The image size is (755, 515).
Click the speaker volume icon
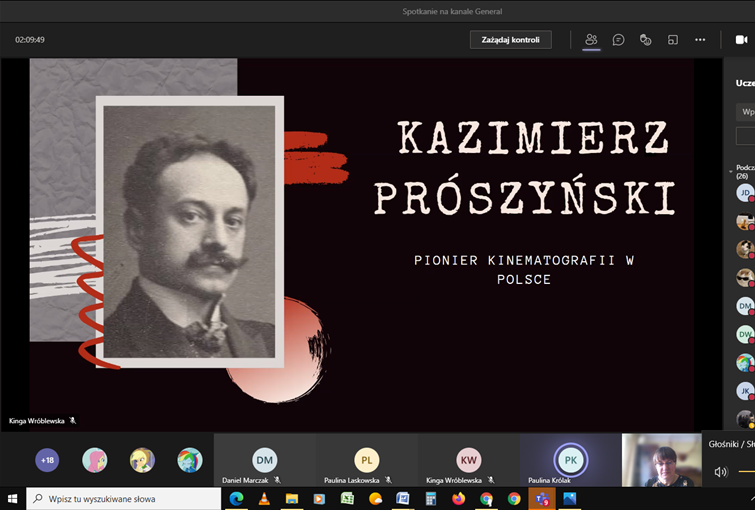pyautogui.click(x=720, y=472)
